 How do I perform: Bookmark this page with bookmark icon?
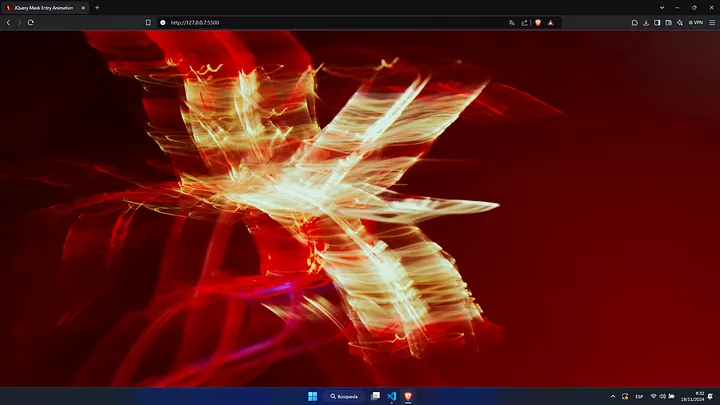click(x=148, y=22)
